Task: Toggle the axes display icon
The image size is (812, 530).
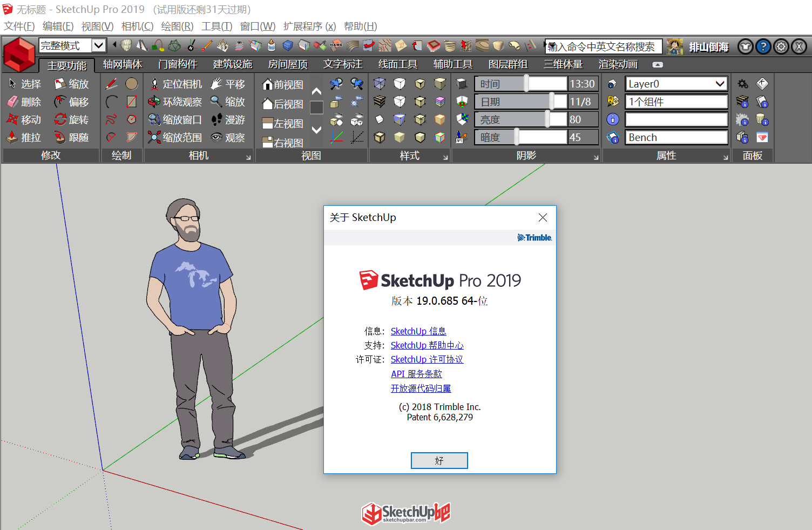Action: click(x=336, y=137)
